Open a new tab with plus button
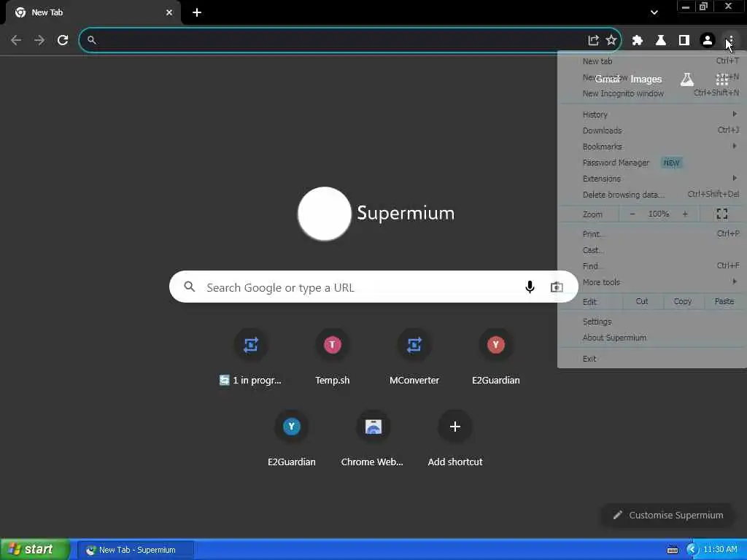The image size is (747, 560). 197,12
